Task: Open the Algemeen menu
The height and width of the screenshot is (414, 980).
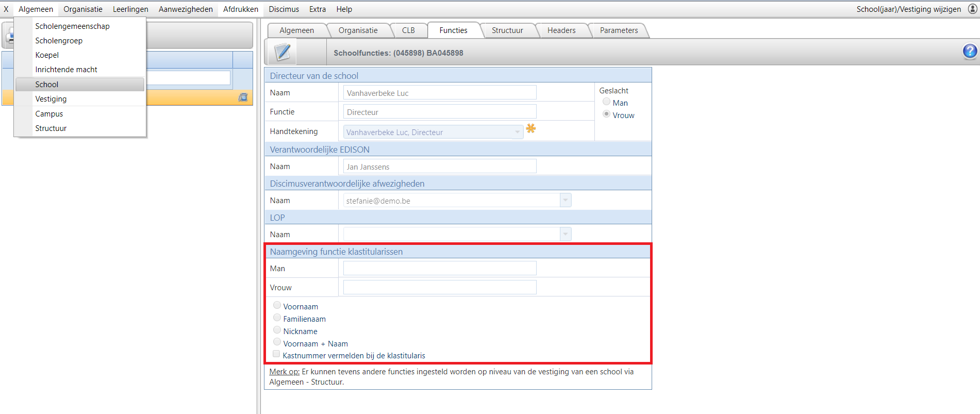Action: [36, 9]
